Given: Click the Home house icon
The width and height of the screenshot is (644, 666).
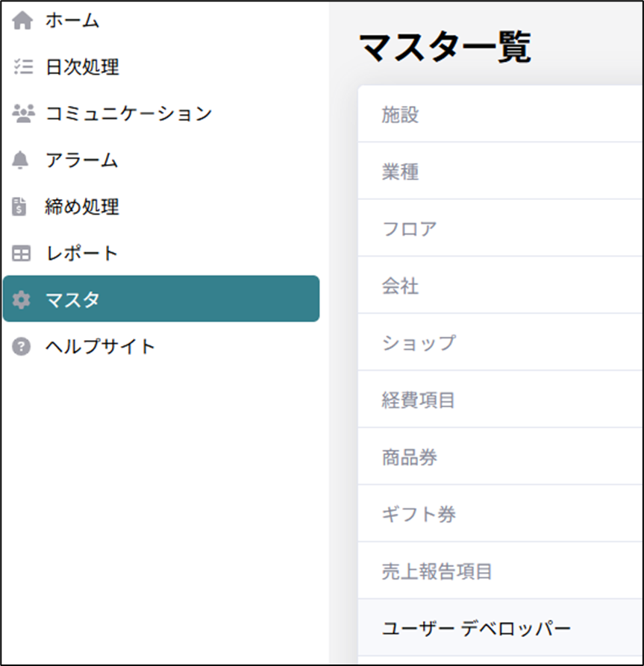Looking at the screenshot, I should click(22, 21).
